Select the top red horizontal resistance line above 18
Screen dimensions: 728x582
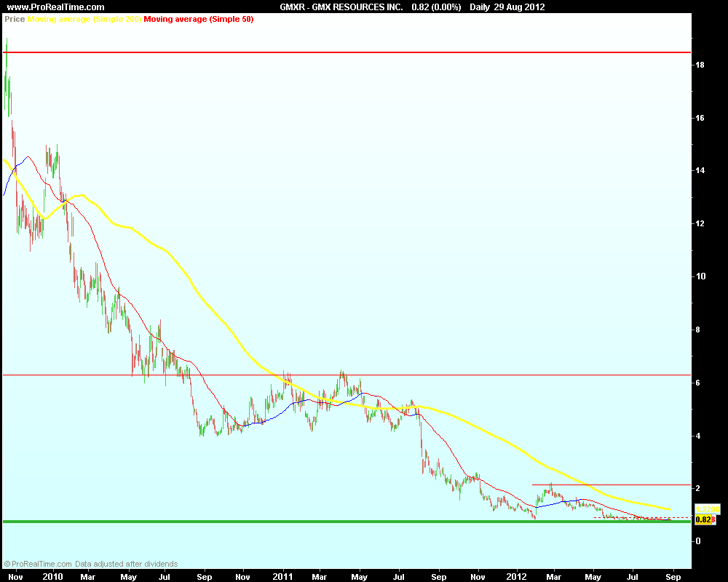coord(347,52)
